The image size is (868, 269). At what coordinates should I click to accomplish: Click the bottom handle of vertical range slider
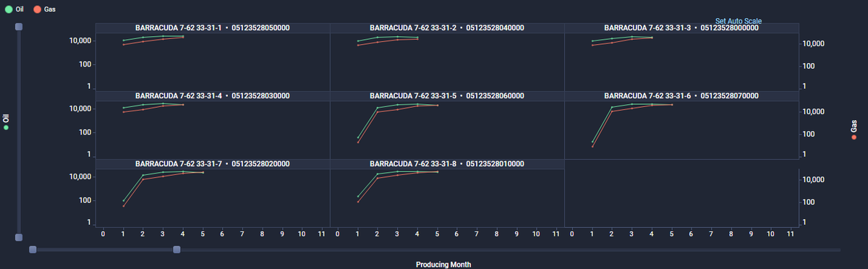(19, 237)
